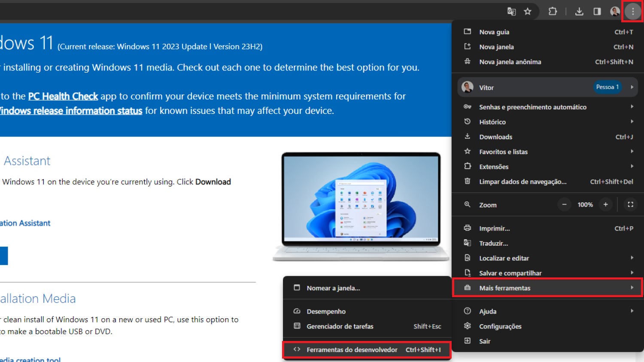This screenshot has width=644, height=362.
Task: Click the Installation Media section heading
Action: 38,298
